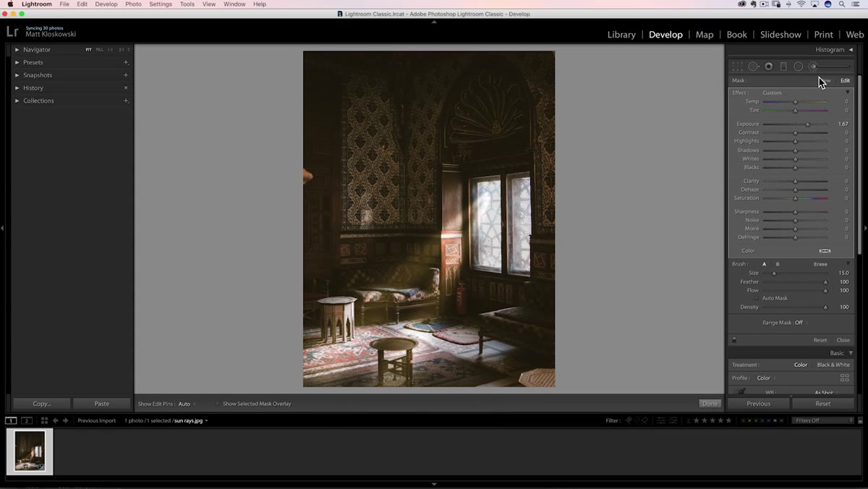Click the Previous button
Viewport: 868px width, 489px height.
click(x=758, y=404)
